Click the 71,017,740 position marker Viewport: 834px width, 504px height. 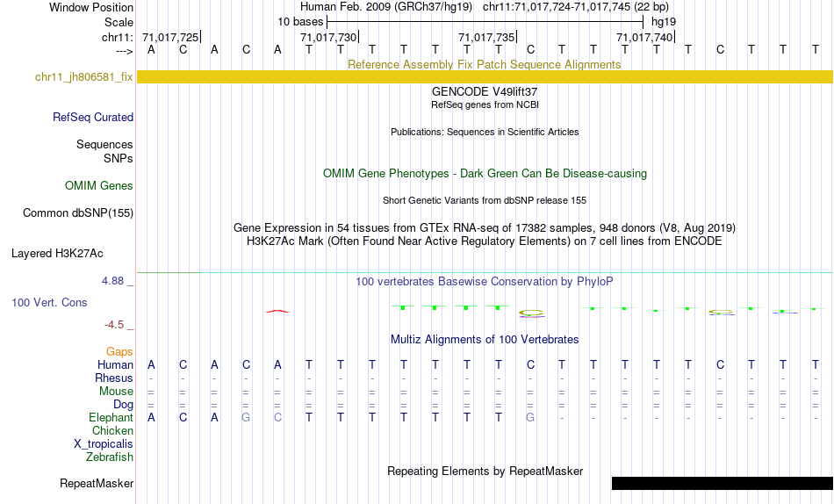pyautogui.click(x=645, y=37)
